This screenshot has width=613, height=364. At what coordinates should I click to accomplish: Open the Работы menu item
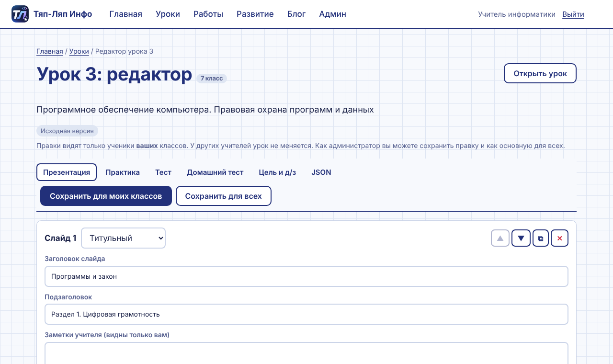coord(208,14)
